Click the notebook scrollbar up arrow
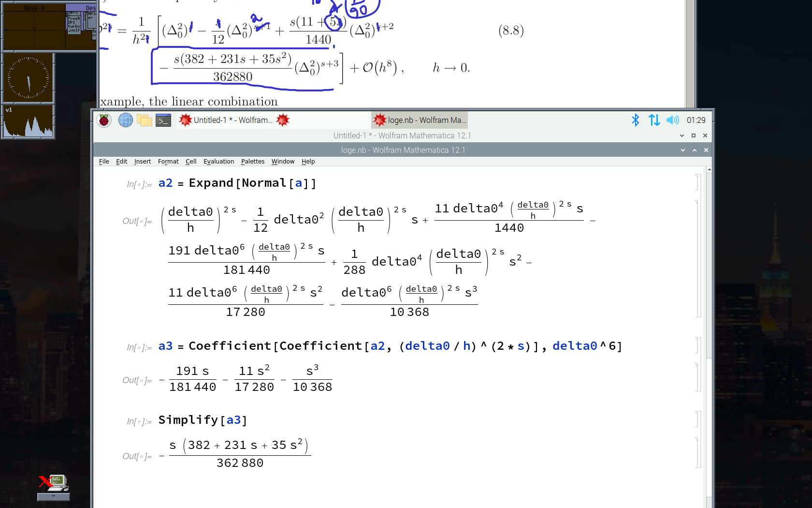 pos(709,170)
